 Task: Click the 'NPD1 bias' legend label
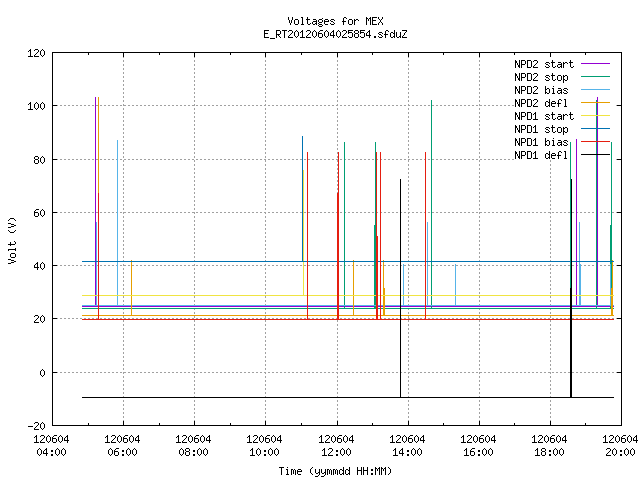pyautogui.click(x=541, y=142)
